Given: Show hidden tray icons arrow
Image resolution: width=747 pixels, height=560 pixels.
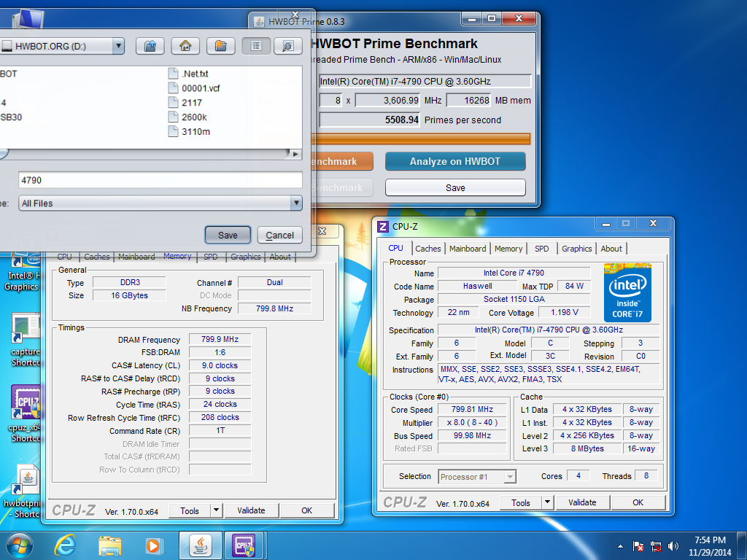Looking at the screenshot, I should [x=620, y=546].
